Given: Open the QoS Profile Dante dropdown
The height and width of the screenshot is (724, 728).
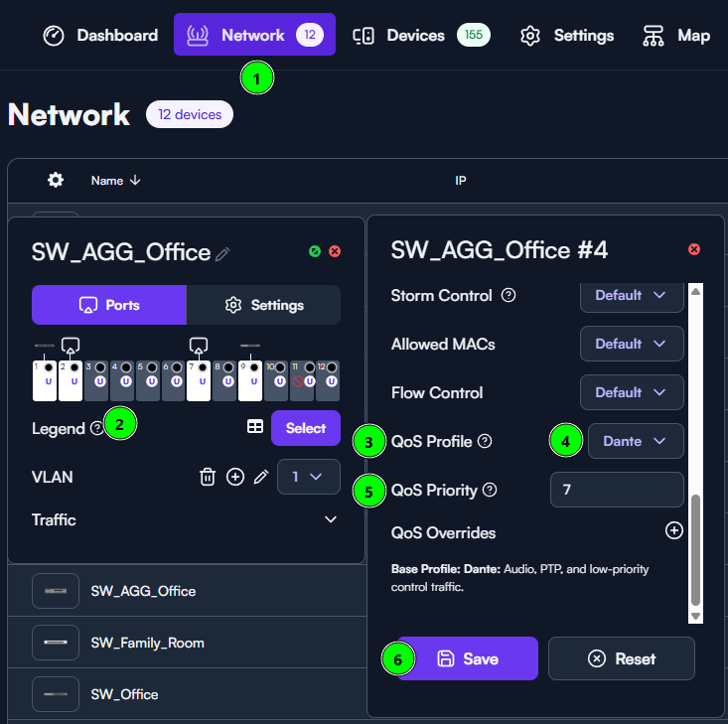Looking at the screenshot, I should click(636, 441).
